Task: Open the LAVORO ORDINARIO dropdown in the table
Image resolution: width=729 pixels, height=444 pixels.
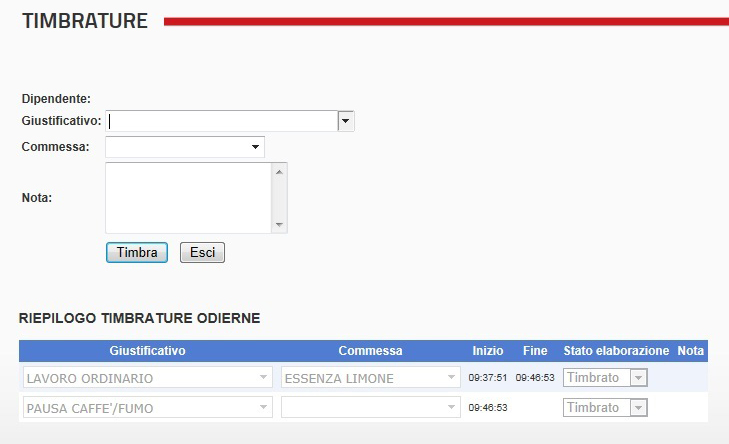Action: point(264,378)
